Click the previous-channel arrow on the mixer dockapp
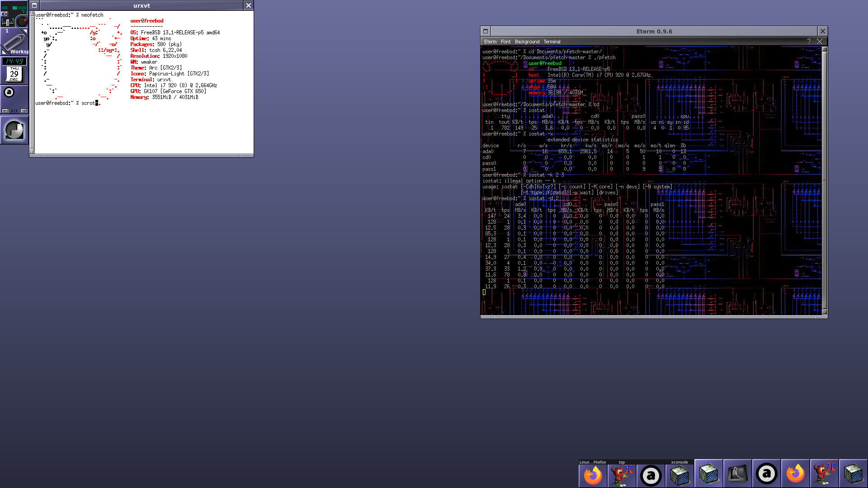 point(2,14)
